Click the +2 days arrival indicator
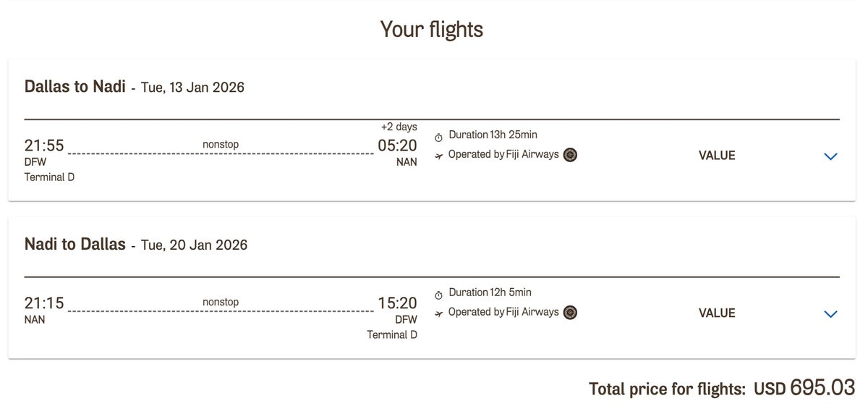The width and height of the screenshot is (868, 409). pyautogui.click(x=399, y=127)
